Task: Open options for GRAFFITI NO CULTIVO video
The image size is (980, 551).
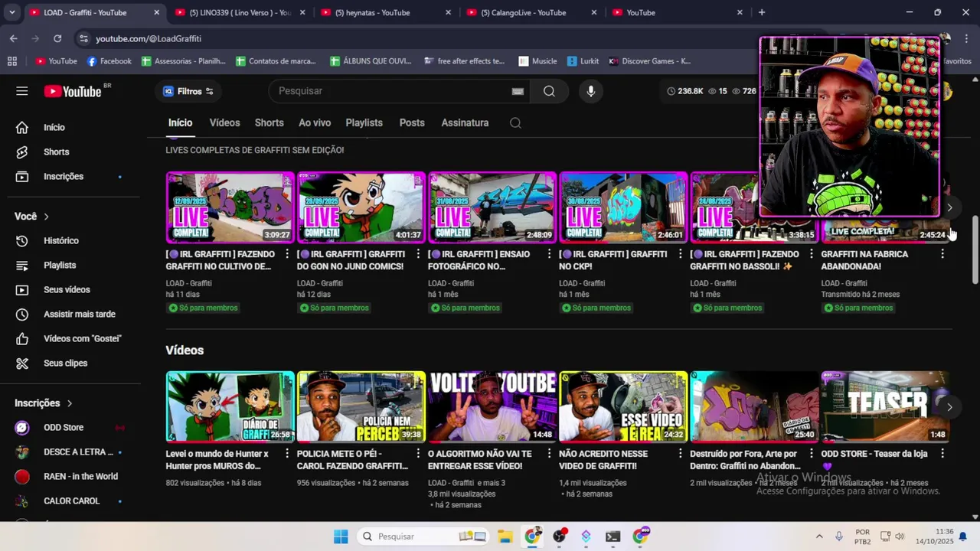Action: 287,254
